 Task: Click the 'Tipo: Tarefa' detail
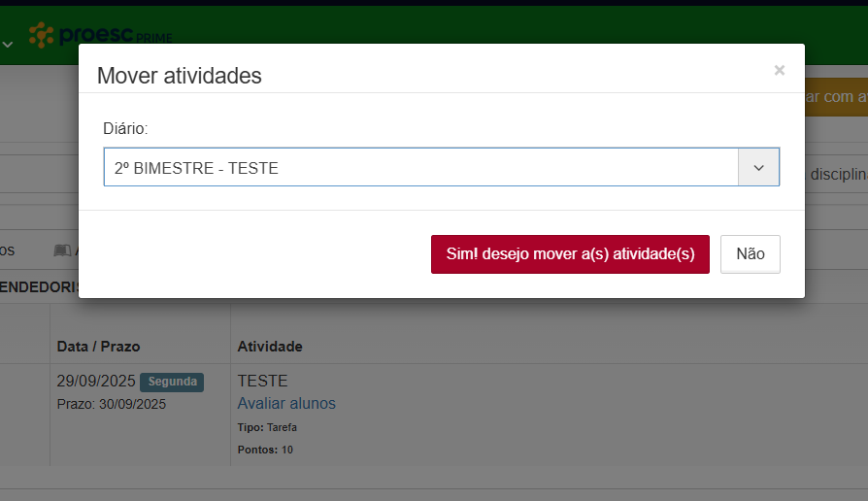[x=267, y=427]
